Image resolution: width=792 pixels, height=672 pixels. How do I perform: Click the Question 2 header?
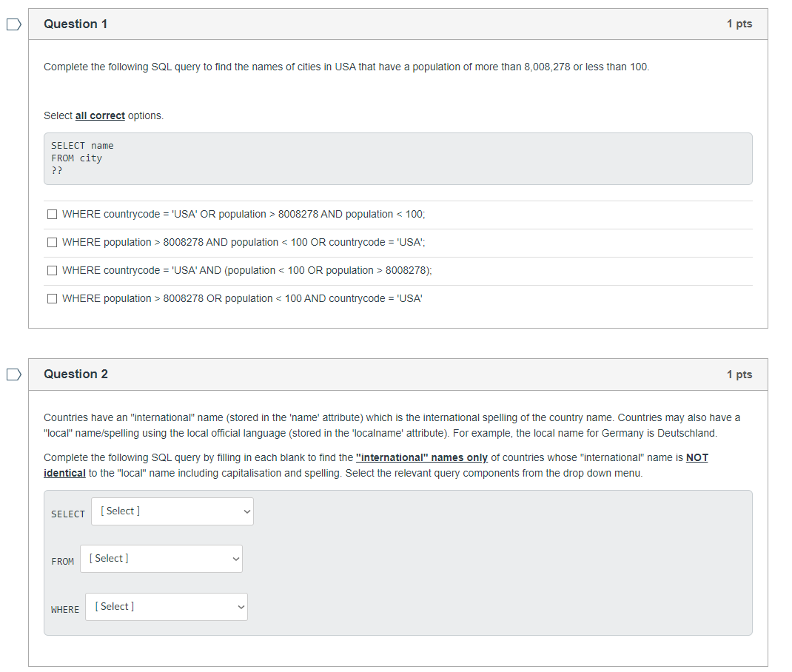[x=75, y=374]
